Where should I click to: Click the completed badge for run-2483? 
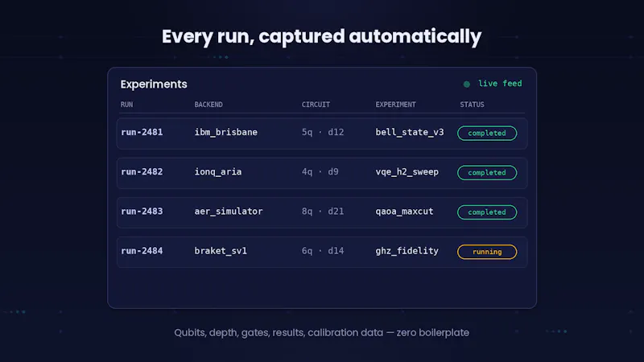tap(487, 212)
